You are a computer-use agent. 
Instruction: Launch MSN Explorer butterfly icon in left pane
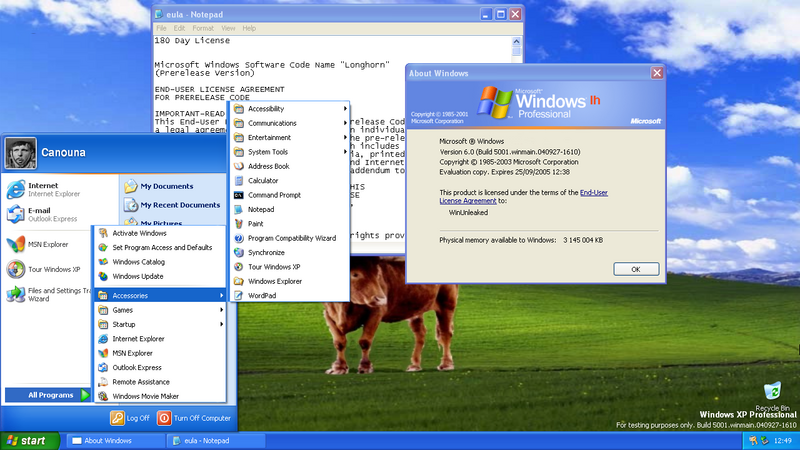click(15, 244)
